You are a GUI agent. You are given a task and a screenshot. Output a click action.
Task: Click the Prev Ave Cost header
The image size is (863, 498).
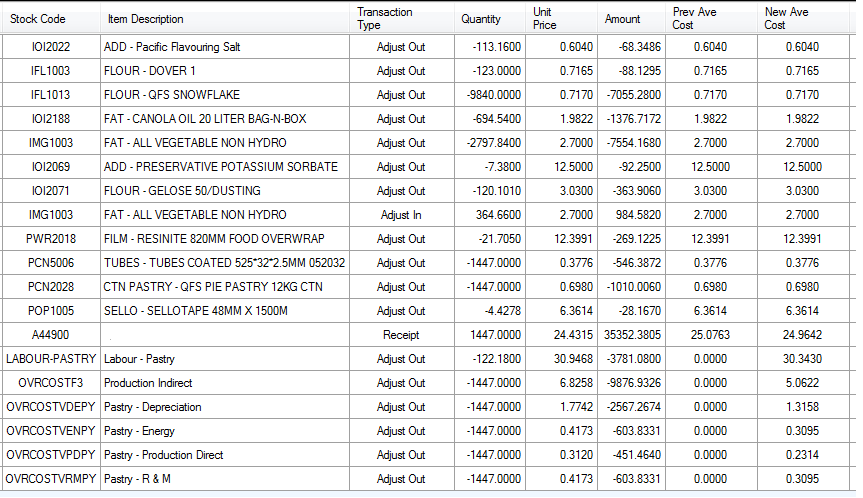click(x=711, y=19)
